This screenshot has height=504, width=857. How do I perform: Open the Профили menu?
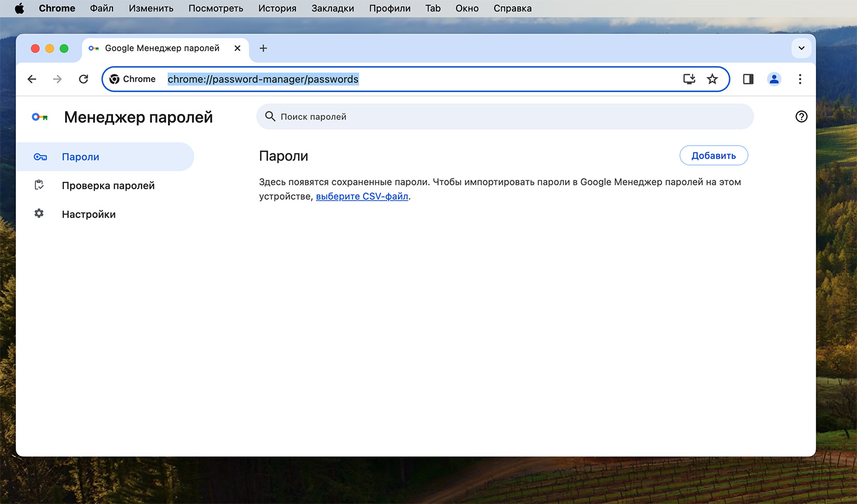coord(390,9)
